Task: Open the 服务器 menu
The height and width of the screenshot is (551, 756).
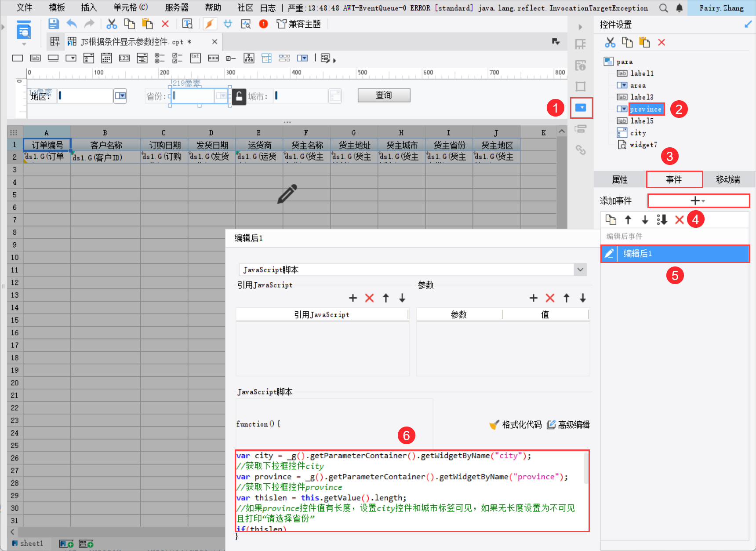Action: point(177,7)
